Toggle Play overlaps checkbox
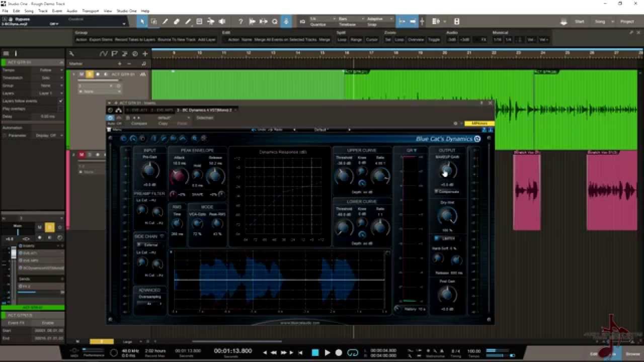The width and height of the screenshot is (644, 362). coord(61,109)
